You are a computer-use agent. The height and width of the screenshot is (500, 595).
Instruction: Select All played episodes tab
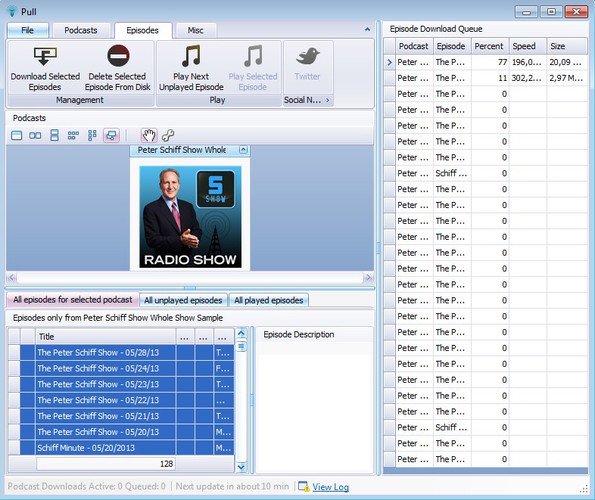coord(269,300)
